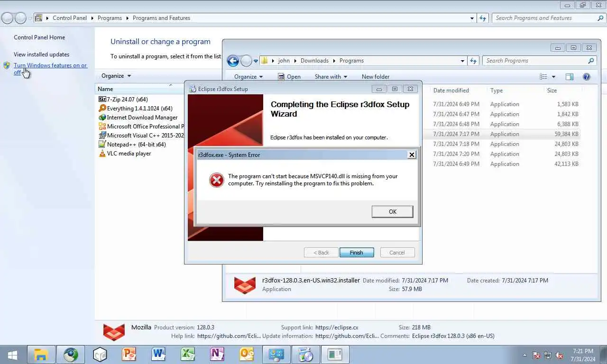Select the 7-Zip 24.07 (x64) icon
607x364 pixels.
(102, 100)
